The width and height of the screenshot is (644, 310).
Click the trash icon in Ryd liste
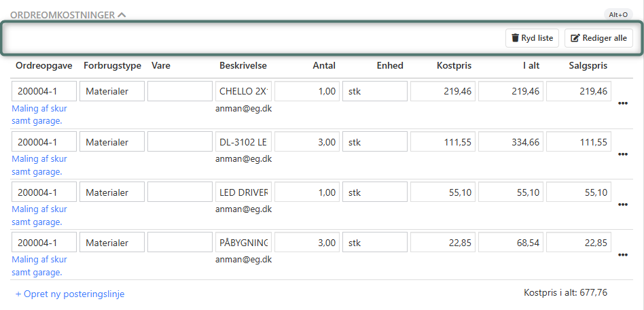coord(515,38)
